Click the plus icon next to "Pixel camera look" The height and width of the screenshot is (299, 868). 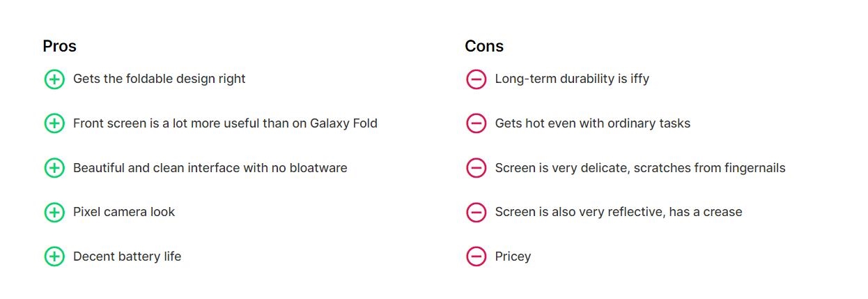click(x=54, y=213)
